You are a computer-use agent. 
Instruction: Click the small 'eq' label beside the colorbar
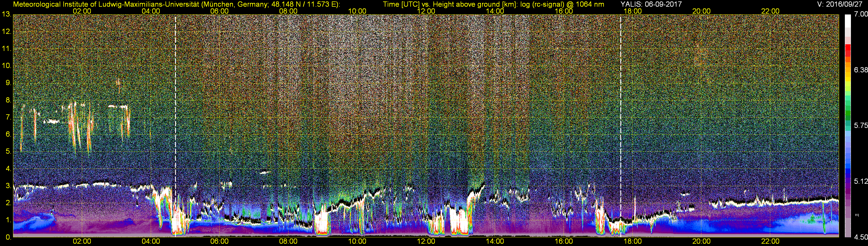857,215
